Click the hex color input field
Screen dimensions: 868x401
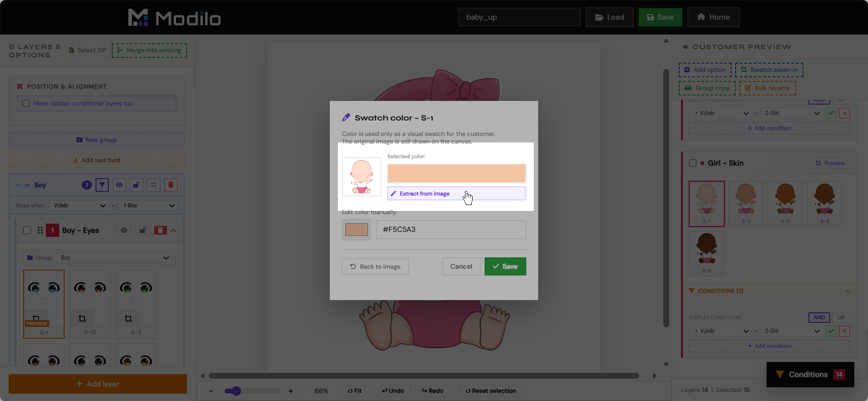[451, 230]
